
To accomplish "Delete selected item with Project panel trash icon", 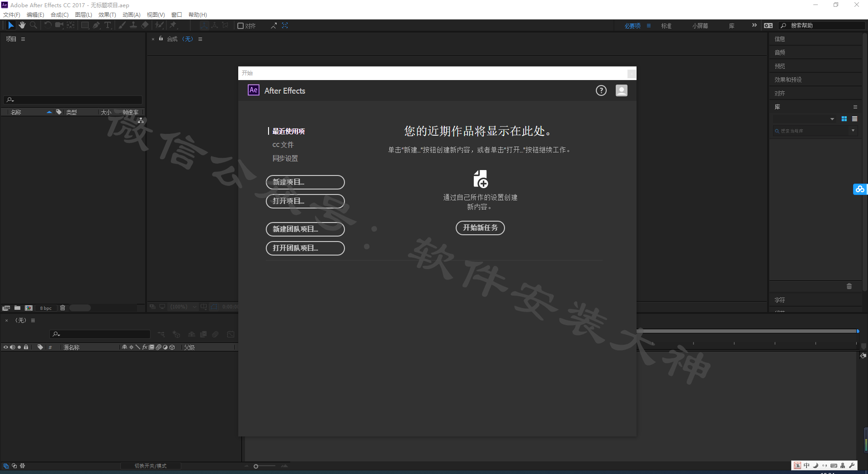I will click(x=63, y=308).
